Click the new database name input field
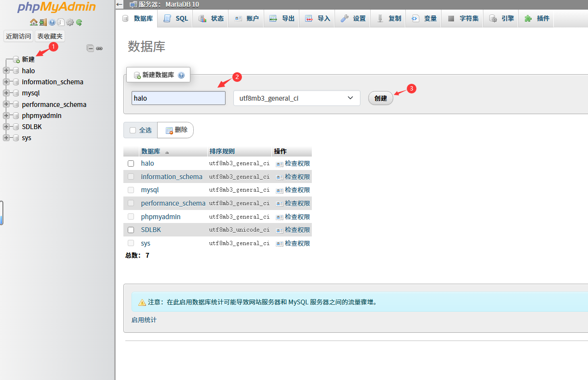 [178, 98]
